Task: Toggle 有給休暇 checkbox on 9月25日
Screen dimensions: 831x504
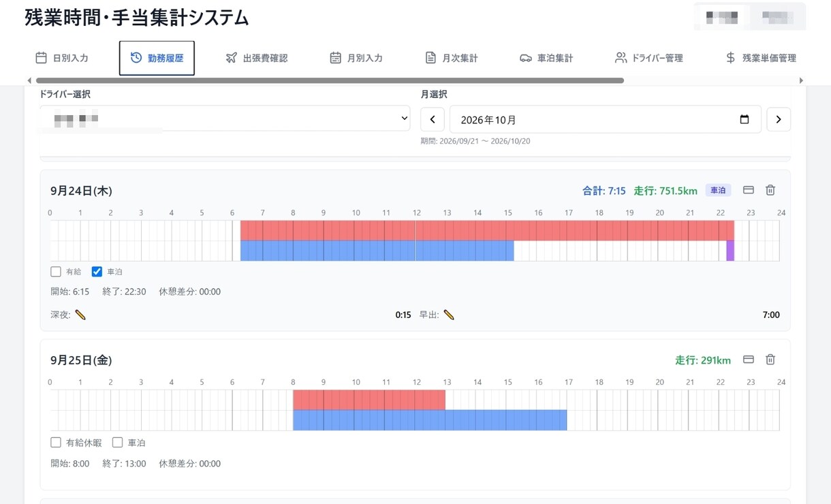Action: (x=56, y=443)
